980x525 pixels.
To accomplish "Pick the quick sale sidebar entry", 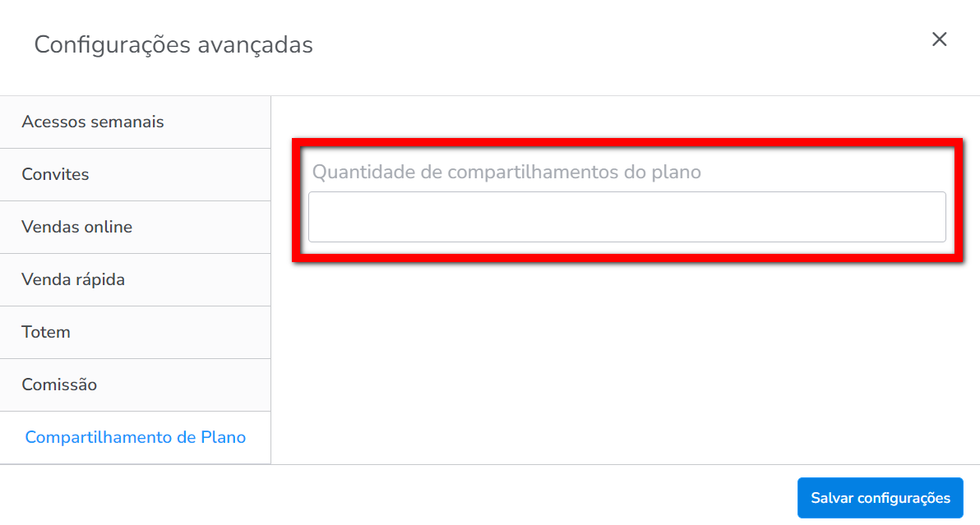I will [73, 279].
